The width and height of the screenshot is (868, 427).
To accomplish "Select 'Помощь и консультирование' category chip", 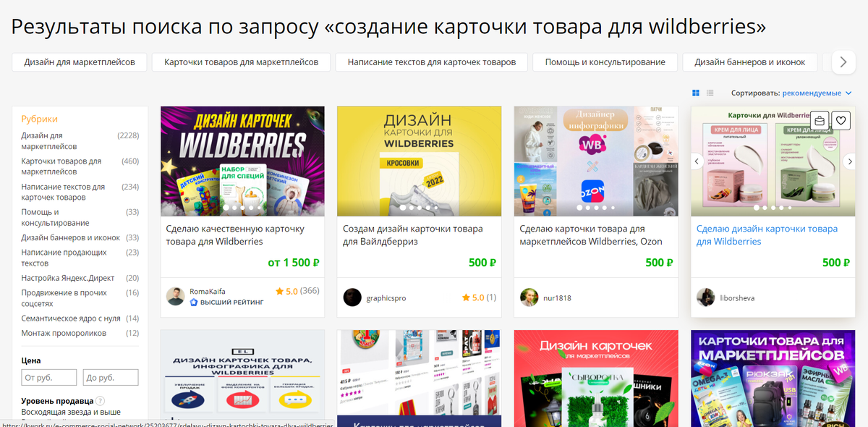I will tap(605, 62).
